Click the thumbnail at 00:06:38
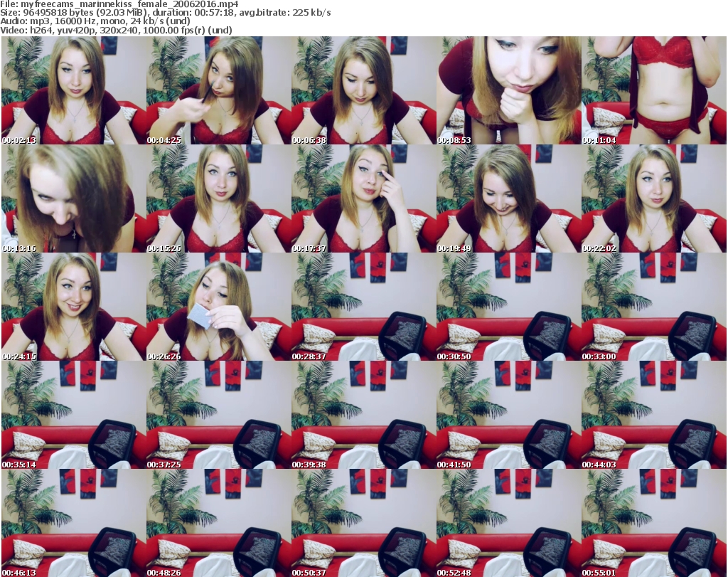728x577 pixels. click(x=363, y=90)
